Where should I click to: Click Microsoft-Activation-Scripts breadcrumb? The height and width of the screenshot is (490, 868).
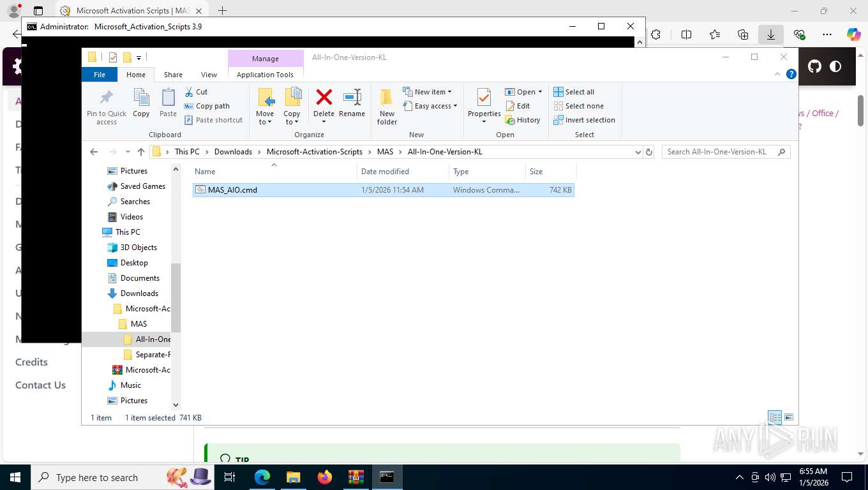(x=315, y=152)
